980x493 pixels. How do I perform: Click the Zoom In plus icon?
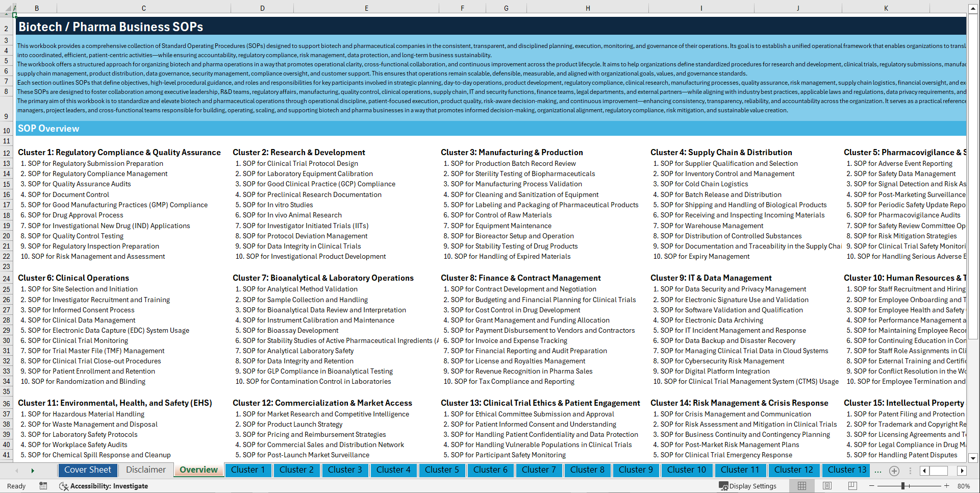coord(946,485)
